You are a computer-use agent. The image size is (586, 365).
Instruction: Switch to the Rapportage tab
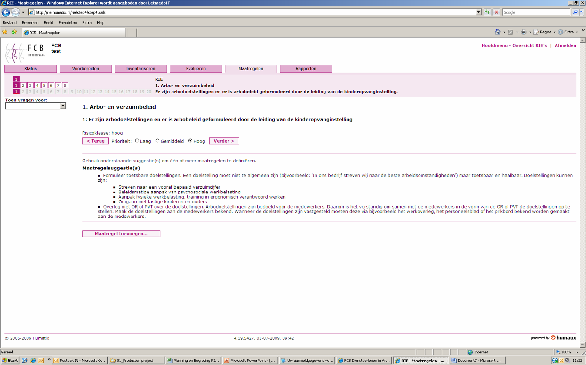(306, 69)
